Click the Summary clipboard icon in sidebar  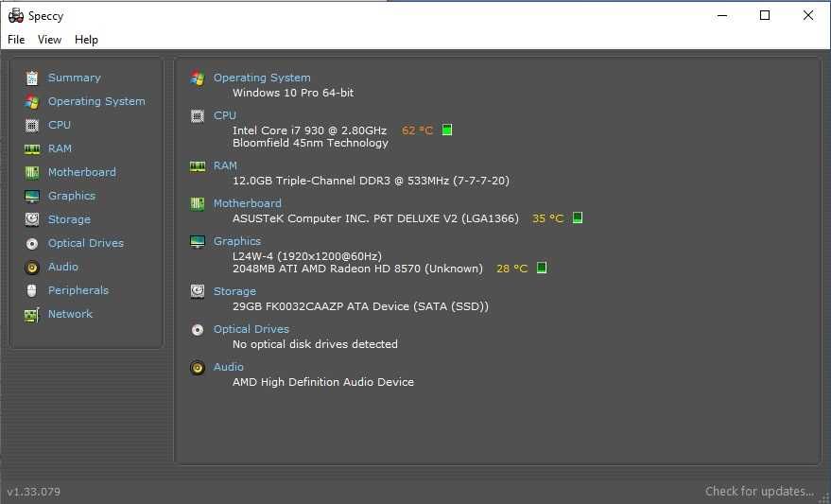click(32, 78)
